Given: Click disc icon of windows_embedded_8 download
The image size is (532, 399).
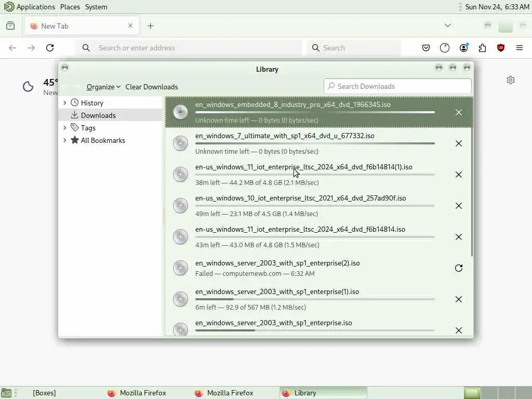Looking at the screenshot, I should pyautogui.click(x=180, y=112).
